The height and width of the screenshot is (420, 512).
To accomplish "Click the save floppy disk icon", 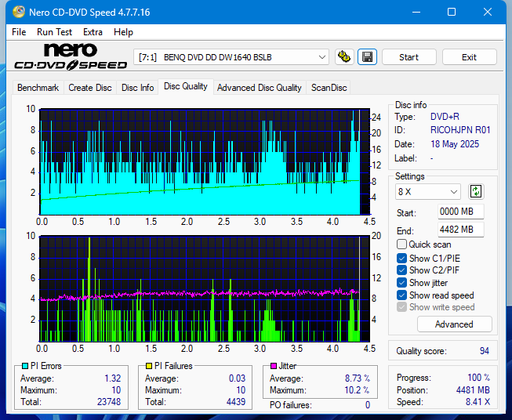I will 366,57.
